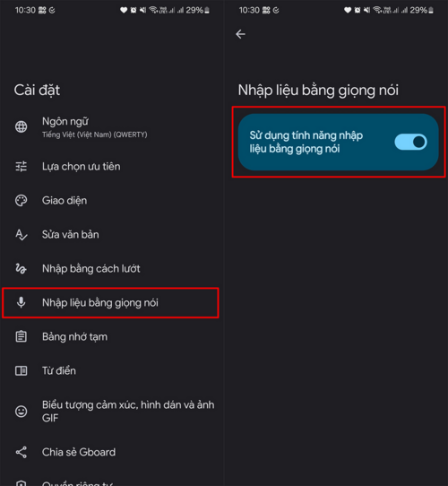Tap the smiley face emoji icon
The width and height of the screenshot is (448, 486).
click(x=22, y=412)
